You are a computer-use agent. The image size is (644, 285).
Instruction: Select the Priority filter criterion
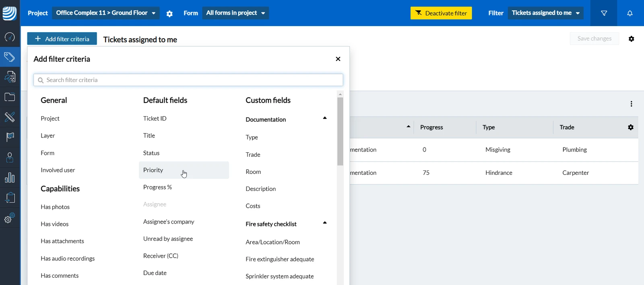(x=184, y=170)
